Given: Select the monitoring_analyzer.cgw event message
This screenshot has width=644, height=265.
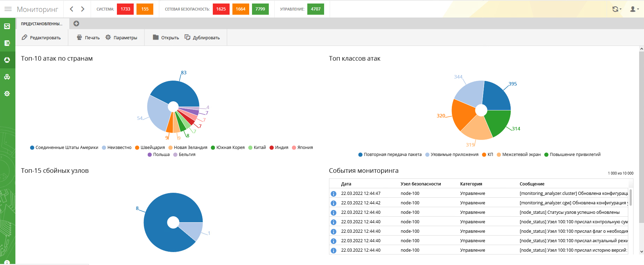Looking at the screenshot, I should click(x=574, y=203).
